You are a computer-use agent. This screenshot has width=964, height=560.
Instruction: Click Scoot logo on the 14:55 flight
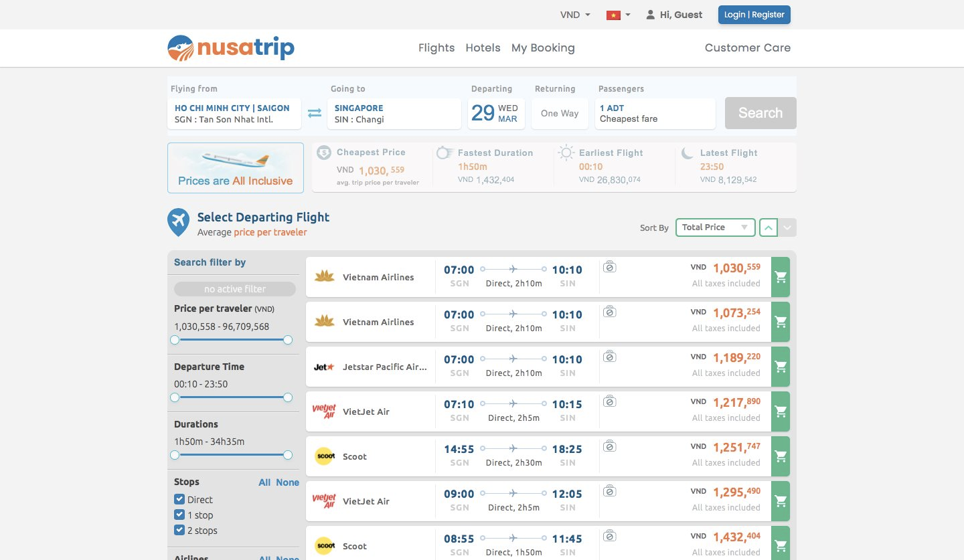(324, 456)
